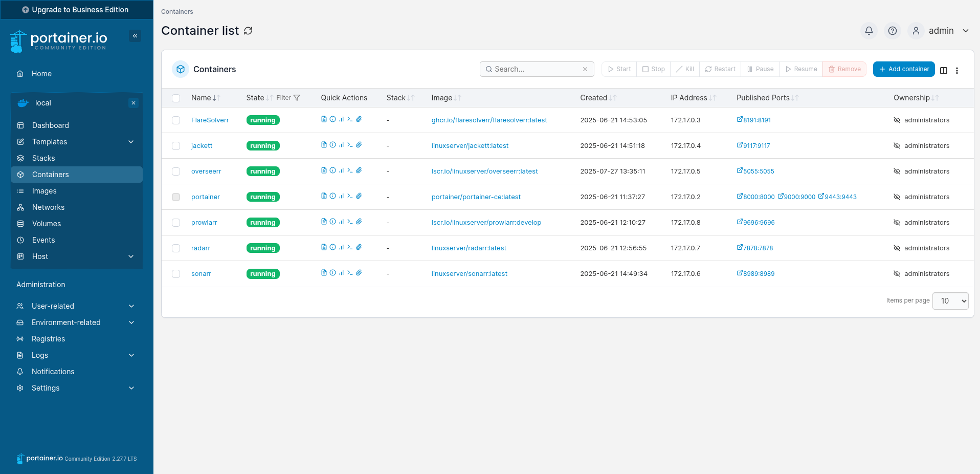980x474 pixels.
Task: Click the Add container button
Action: click(x=903, y=69)
